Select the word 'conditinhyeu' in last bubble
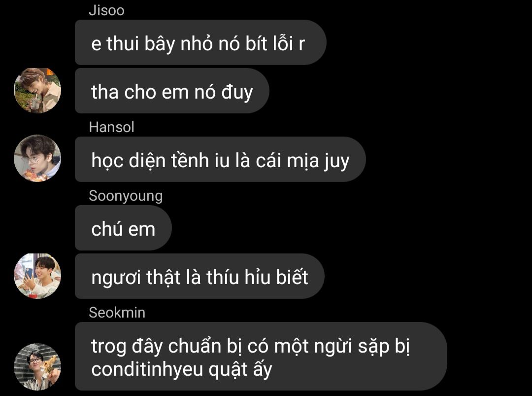The height and width of the screenshot is (396, 532). (x=147, y=369)
